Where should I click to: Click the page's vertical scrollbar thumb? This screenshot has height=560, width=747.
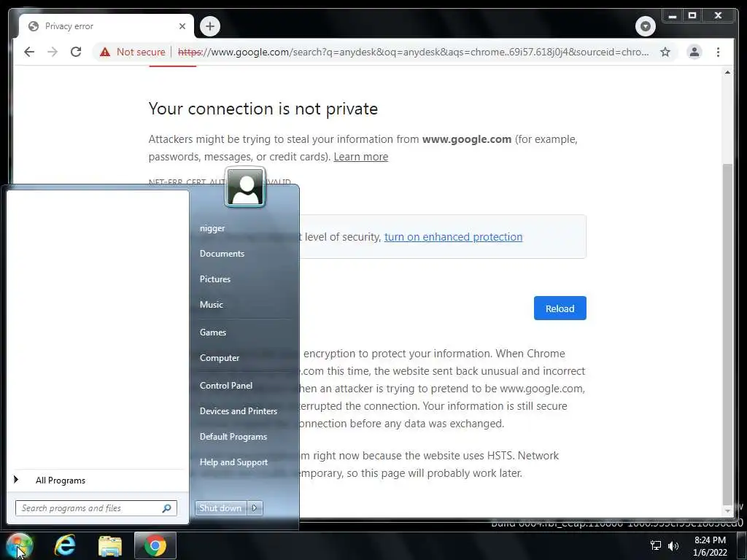coord(727,334)
